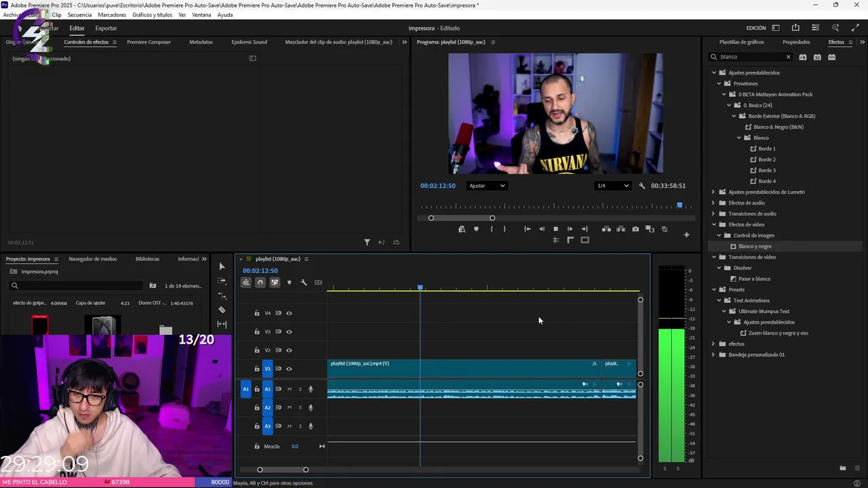Open program monitor settings wrench
868x488 pixels.
[x=642, y=186]
